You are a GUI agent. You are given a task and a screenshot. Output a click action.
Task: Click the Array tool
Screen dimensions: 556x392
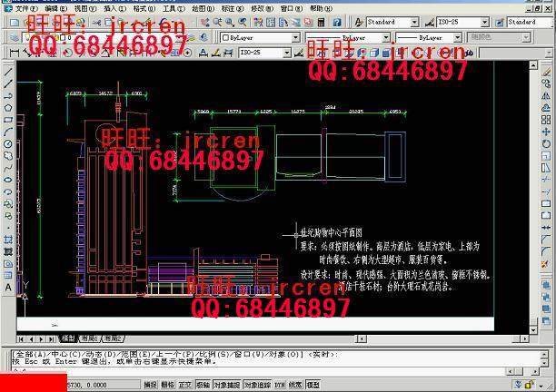(x=546, y=120)
